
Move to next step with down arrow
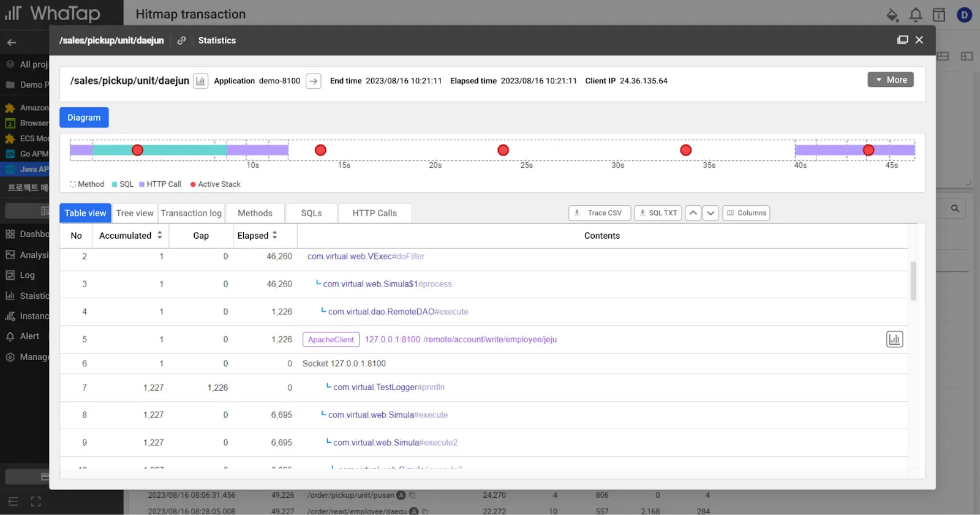[710, 213]
